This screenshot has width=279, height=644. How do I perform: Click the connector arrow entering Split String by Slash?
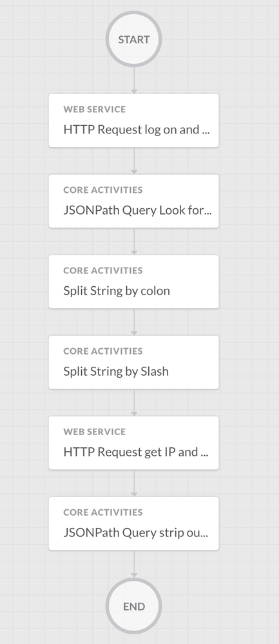pos(134,322)
